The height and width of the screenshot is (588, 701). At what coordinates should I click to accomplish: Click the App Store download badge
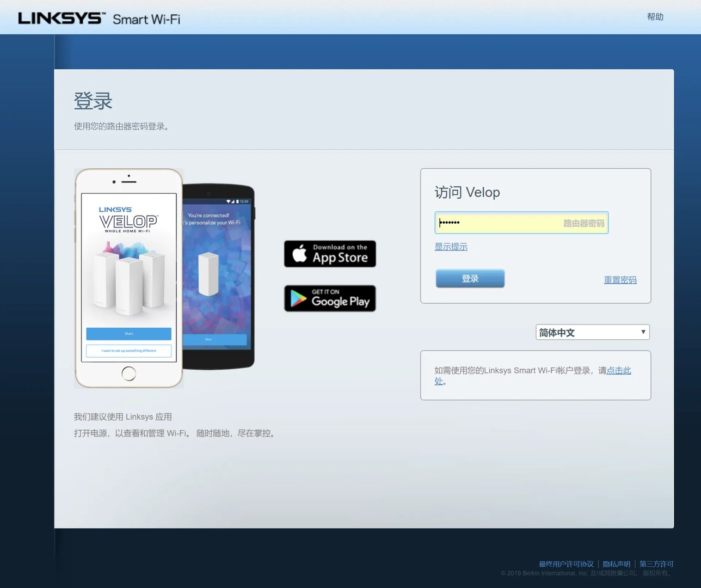tap(329, 254)
